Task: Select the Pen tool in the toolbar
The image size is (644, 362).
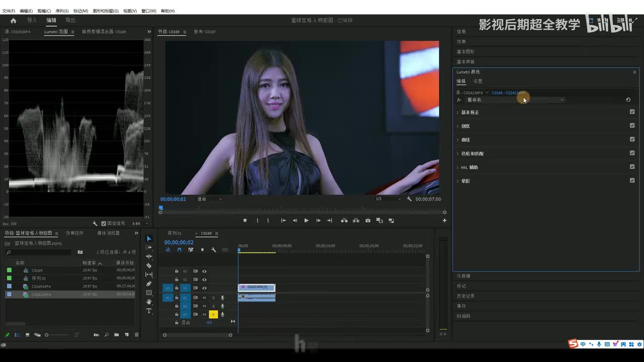Action: (x=149, y=284)
